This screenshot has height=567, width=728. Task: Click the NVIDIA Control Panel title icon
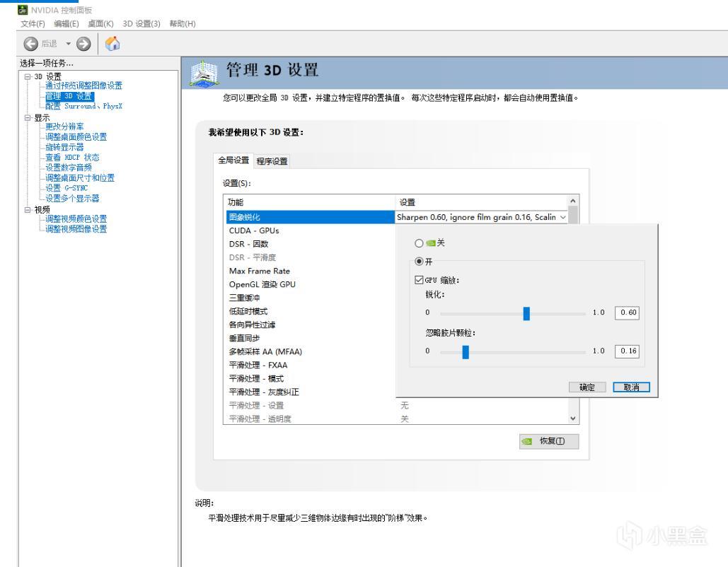[23, 10]
